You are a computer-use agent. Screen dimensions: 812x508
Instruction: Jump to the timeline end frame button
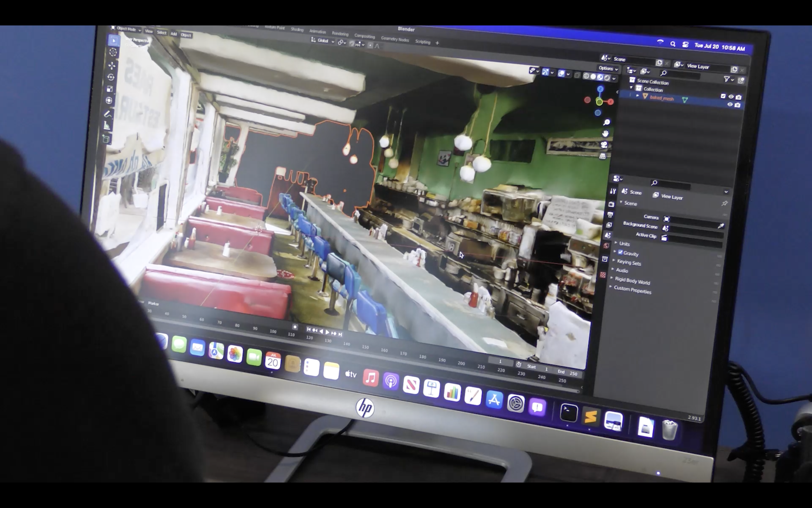pyautogui.click(x=340, y=334)
